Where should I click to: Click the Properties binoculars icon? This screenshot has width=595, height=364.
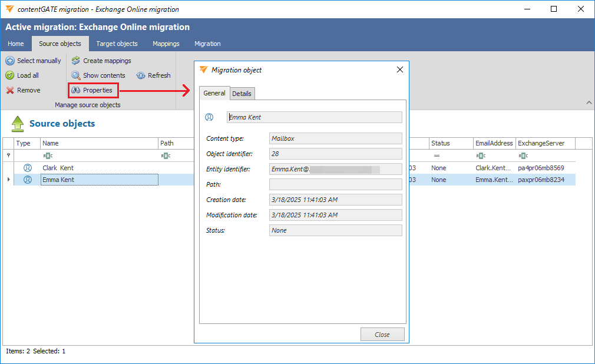point(76,90)
